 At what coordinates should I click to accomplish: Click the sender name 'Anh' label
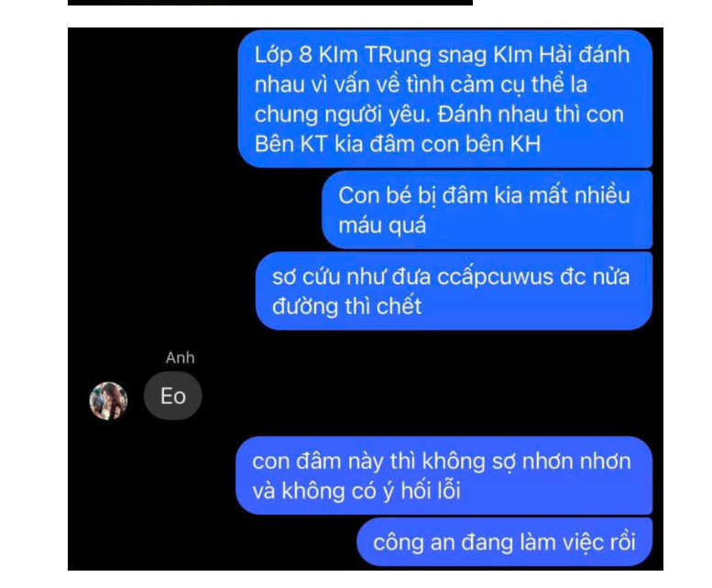click(180, 357)
